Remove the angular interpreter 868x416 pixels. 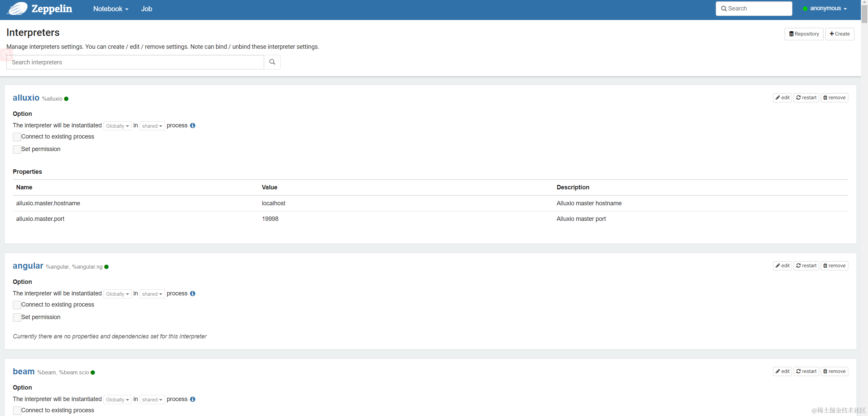(834, 266)
